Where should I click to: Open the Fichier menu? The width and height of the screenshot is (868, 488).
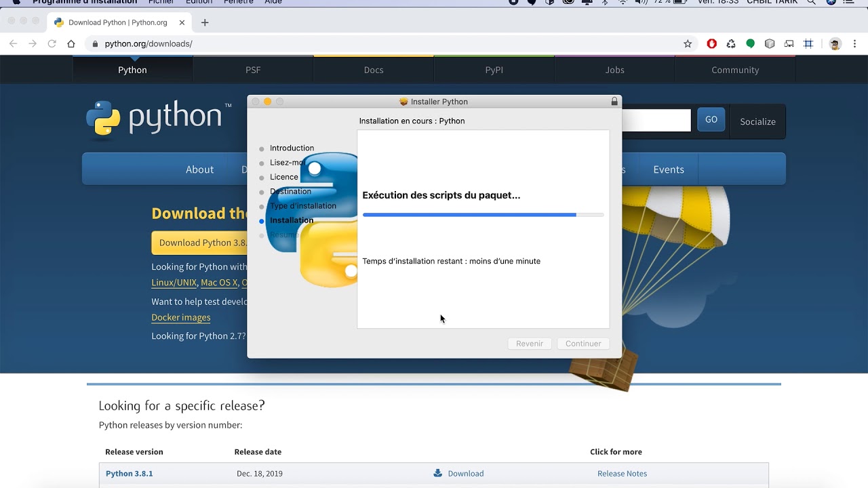(161, 2)
